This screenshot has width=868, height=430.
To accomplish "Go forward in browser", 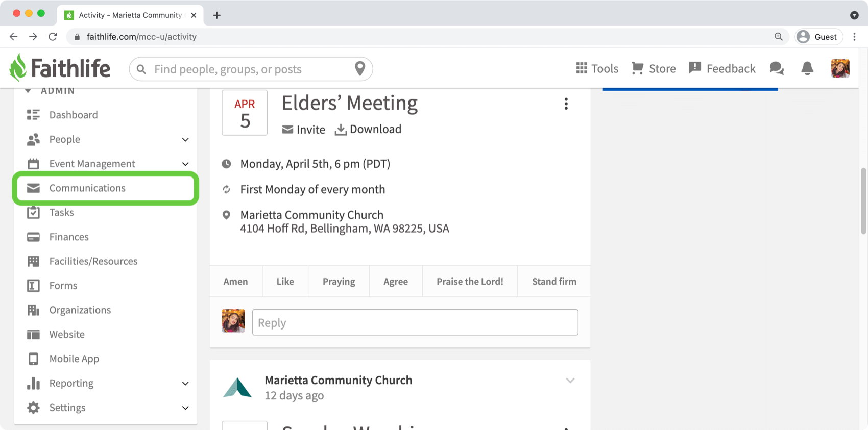I will click(33, 37).
